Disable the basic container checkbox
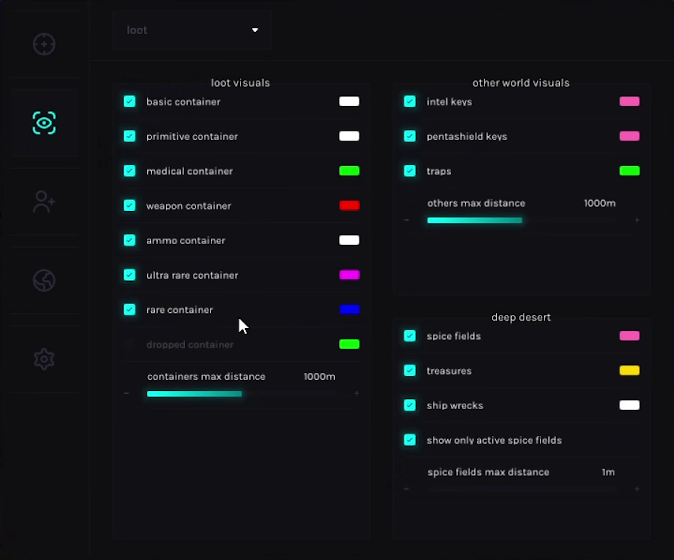This screenshot has height=560, width=674. 130,102
